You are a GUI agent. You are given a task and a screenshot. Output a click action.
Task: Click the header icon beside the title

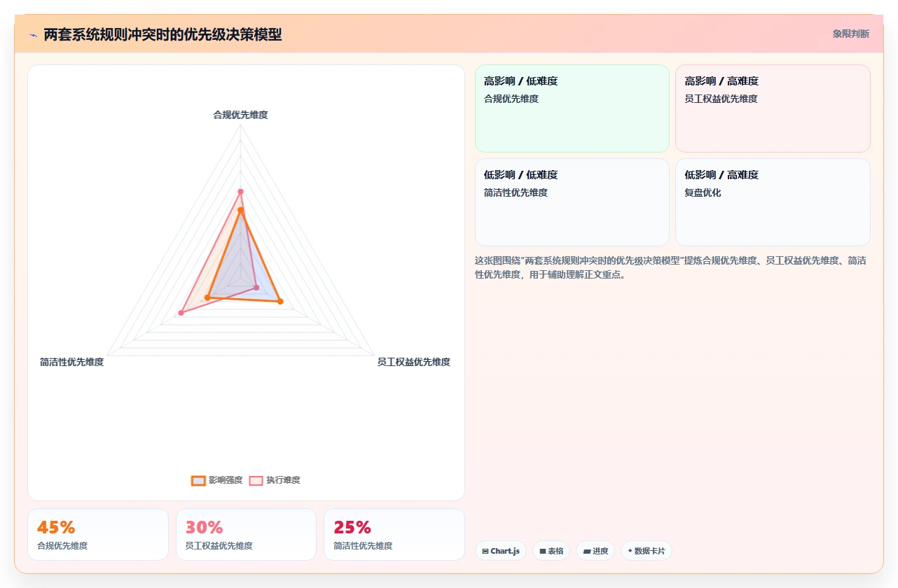33,34
